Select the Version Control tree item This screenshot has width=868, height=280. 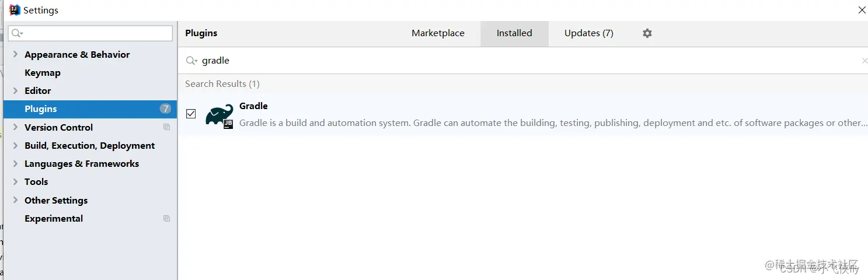[x=58, y=127]
